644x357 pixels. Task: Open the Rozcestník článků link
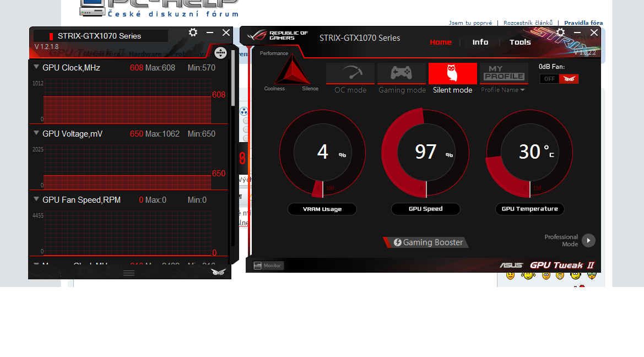pos(528,23)
